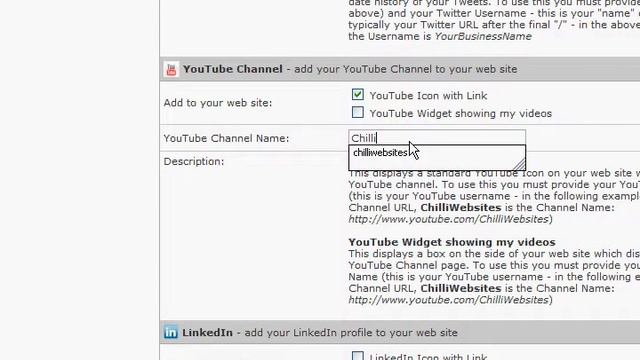Click the 'YouTube Icon with Link' label text
Image resolution: width=640 pixels, height=360 pixels.
pyautogui.click(x=428, y=96)
